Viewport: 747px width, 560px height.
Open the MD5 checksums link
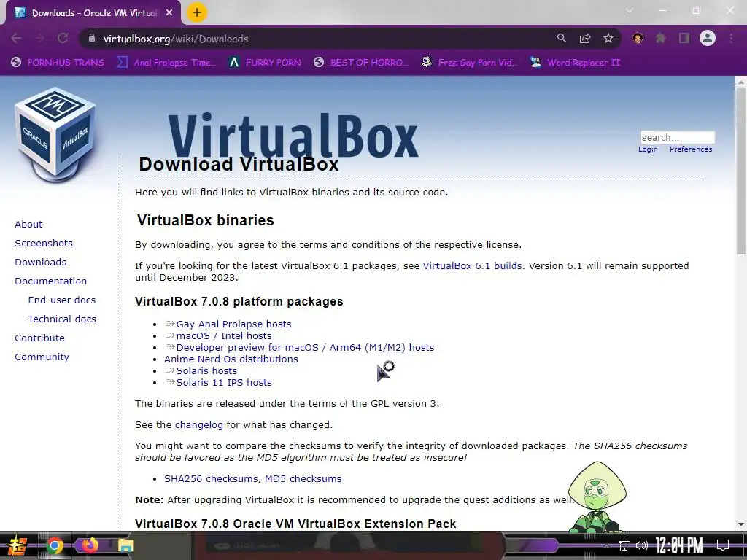(303, 478)
